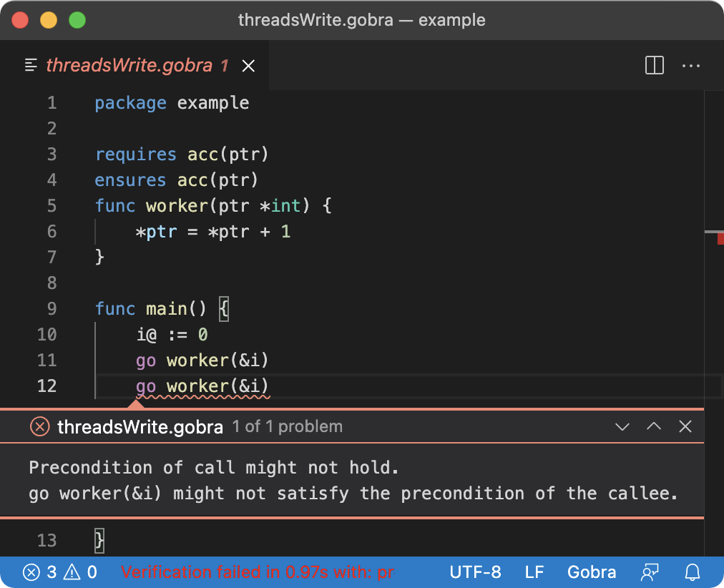This screenshot has height=588, width=724.
Task: Select the threadsWrite.gobra tab
Action: (x=129, y=66)
